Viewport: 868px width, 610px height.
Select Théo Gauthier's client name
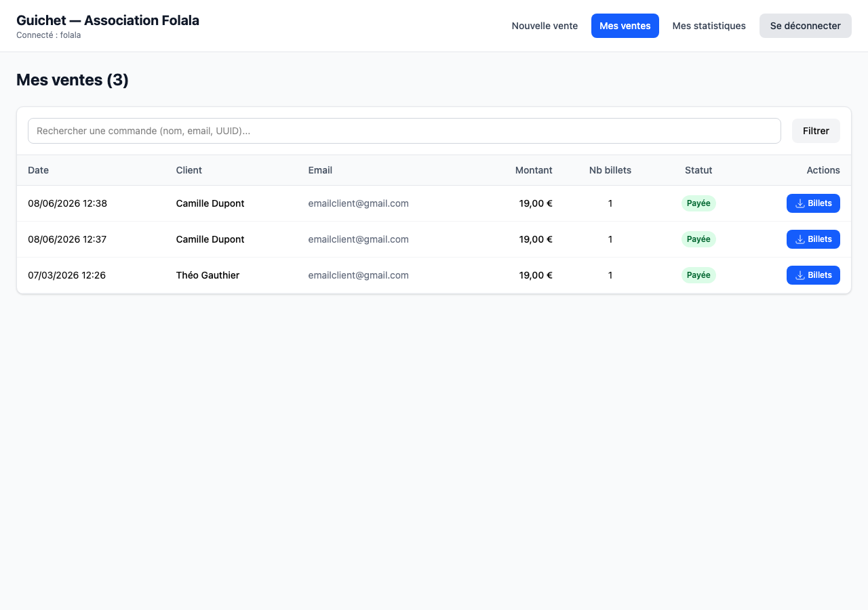pyautogui.click(x=208, y=275)
